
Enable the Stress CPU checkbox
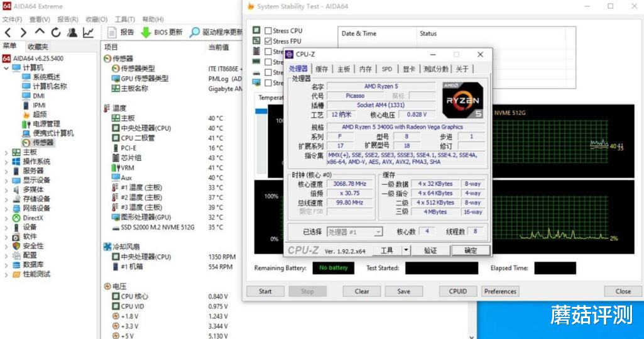pos(268,31)
